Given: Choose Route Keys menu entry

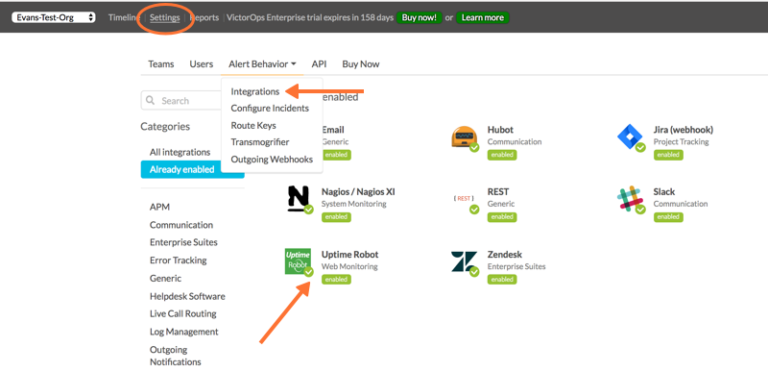Looking at the screenshot, I should [253, 125].
